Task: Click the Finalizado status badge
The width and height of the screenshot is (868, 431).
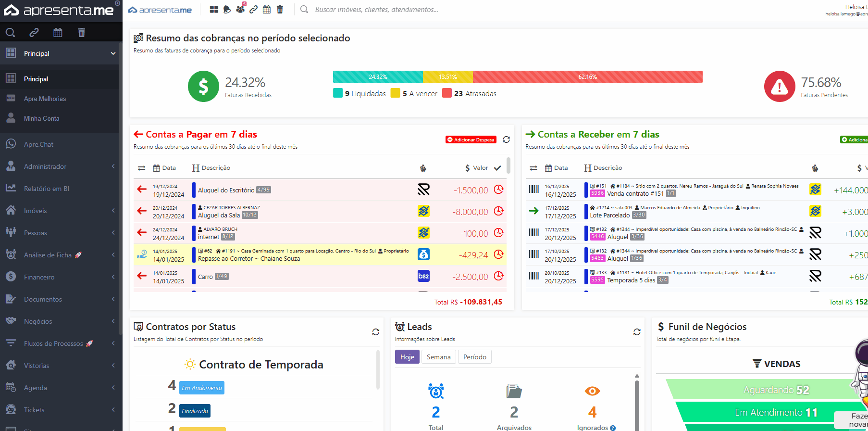Action: (195, 411)
